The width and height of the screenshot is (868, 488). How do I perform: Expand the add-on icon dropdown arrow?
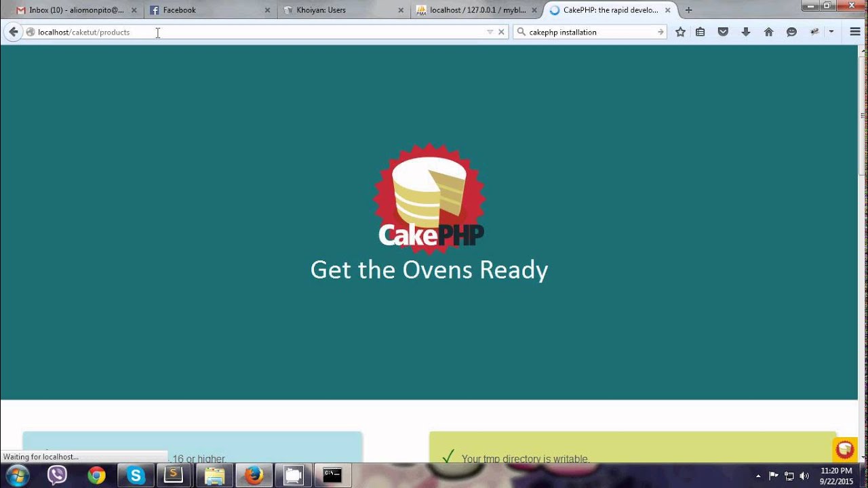point(831,32)
